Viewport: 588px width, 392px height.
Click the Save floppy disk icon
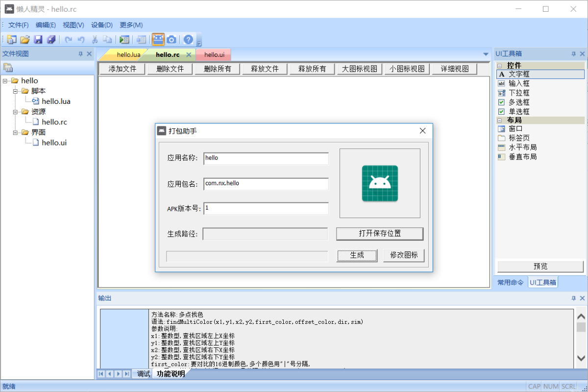38,40
